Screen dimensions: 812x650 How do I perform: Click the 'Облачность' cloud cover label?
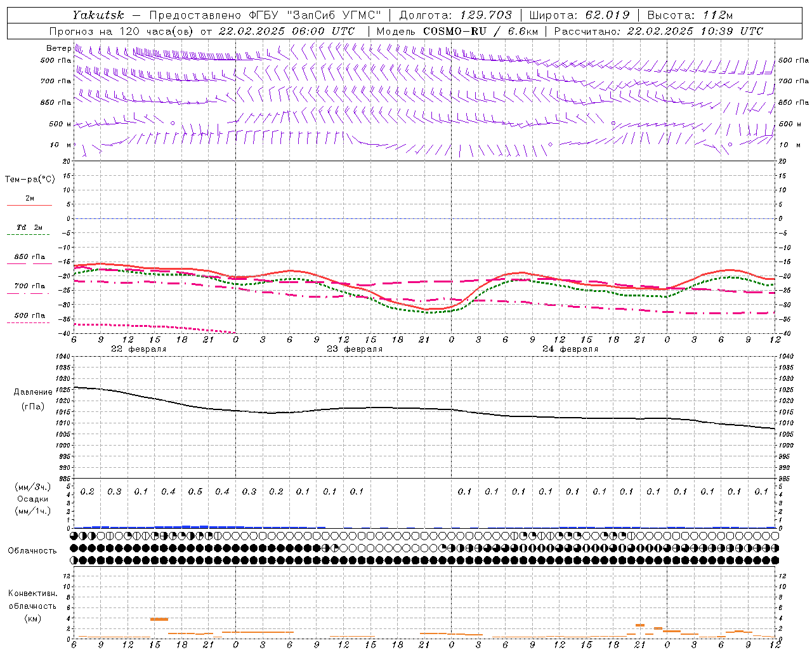32,551
